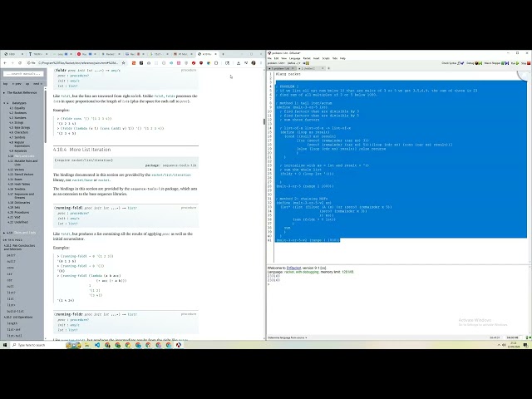
Task: Open the VS Code taskbar icon
Action: (97, 345)
